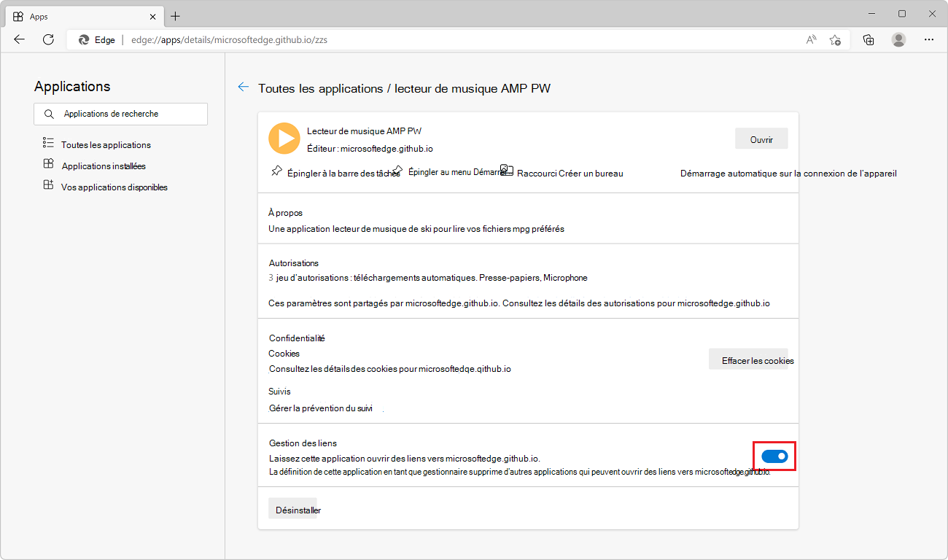
Task: Click the pin icon for Épingler au menu Démarrer
Action: click(397, 170)
